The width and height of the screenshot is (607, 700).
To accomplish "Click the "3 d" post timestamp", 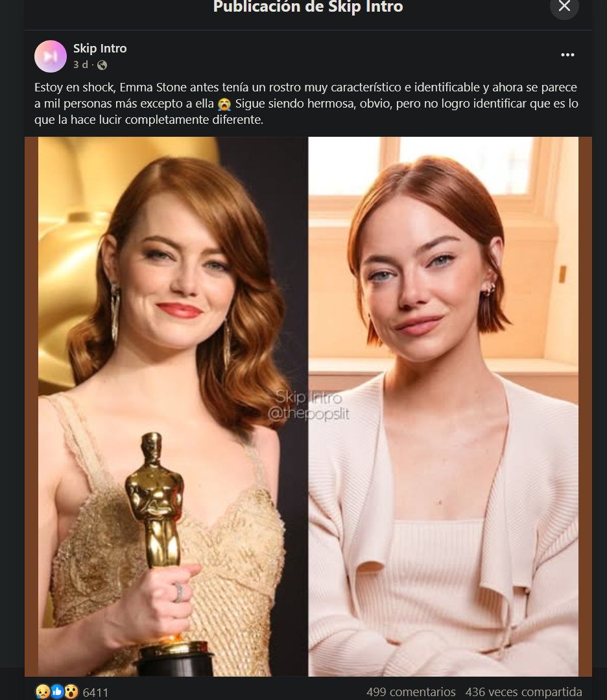I will click(80, 65).
